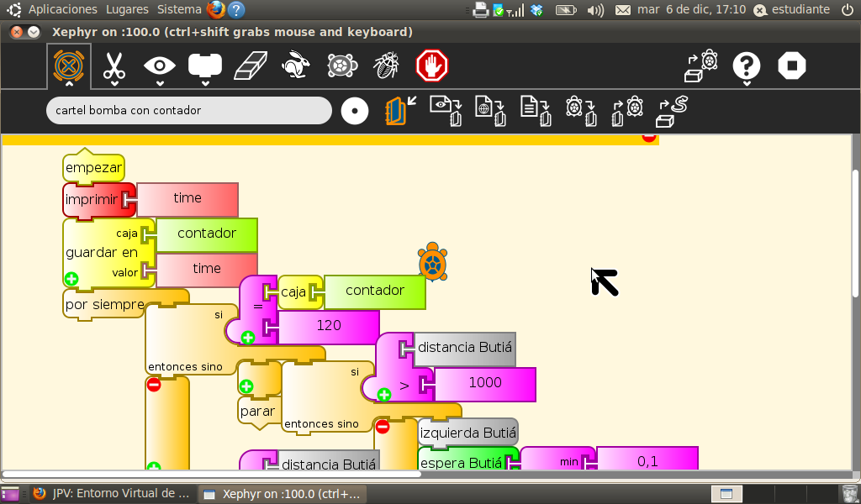Click the keep record circle button
Image resolution: width=861 pixels, height=504 pixels.
(x=355, y=111)
